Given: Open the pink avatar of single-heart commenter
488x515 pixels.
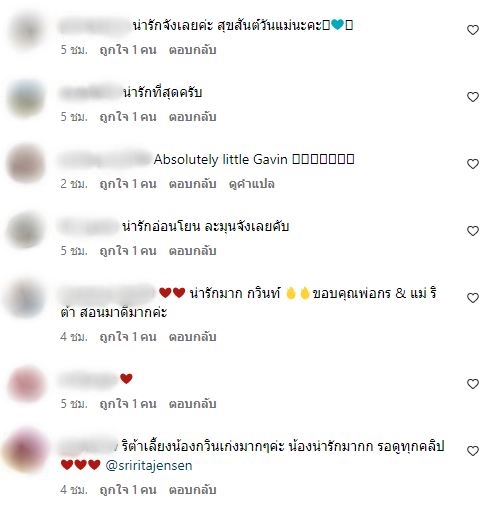Looking at the screenshot, I should [26, 384].
